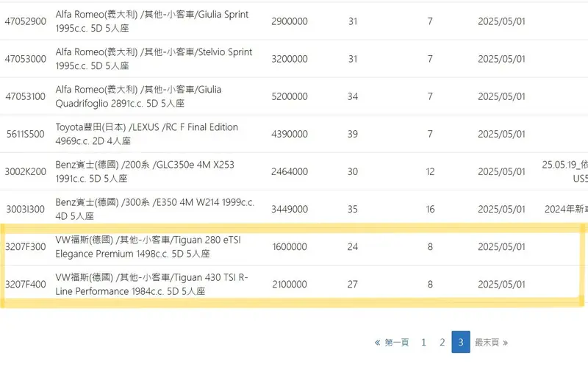Select the current page 3 button

point(461,342)
